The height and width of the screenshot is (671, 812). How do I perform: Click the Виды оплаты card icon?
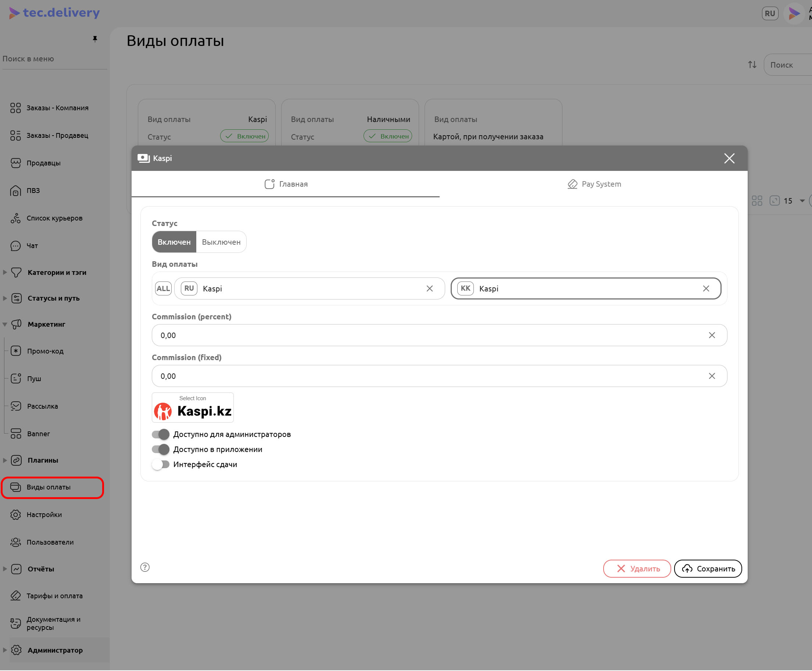[x=15, y=487]
